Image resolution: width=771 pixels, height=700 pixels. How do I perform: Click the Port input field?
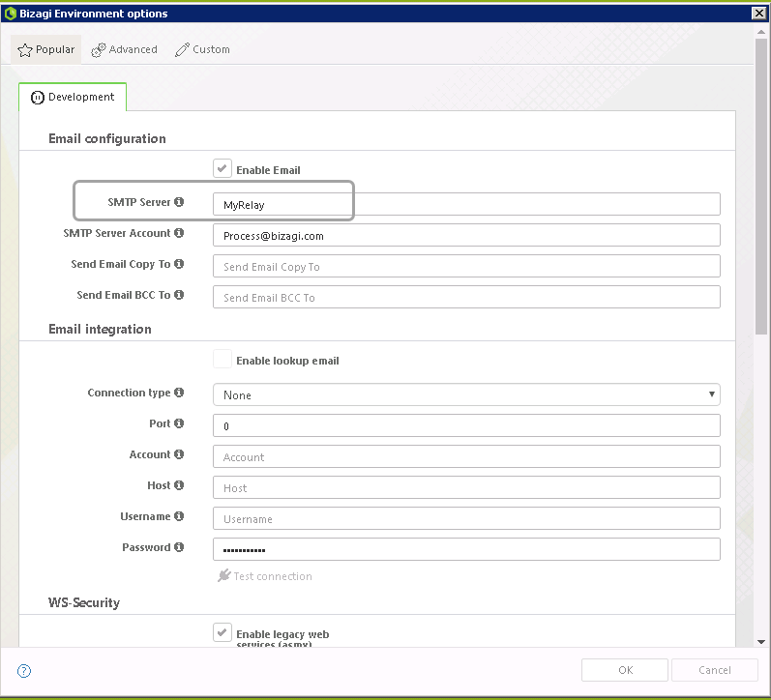click(x=466, y=425)
